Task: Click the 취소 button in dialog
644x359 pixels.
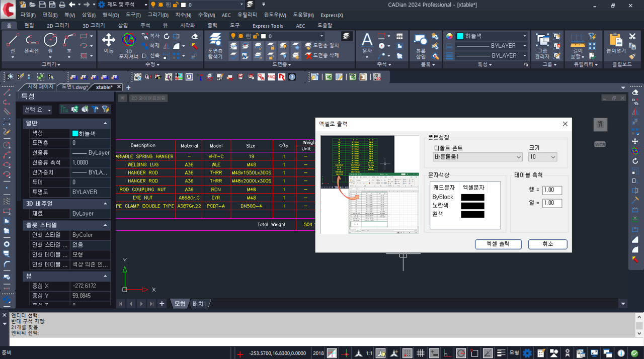Action: (x=547, y=244)
